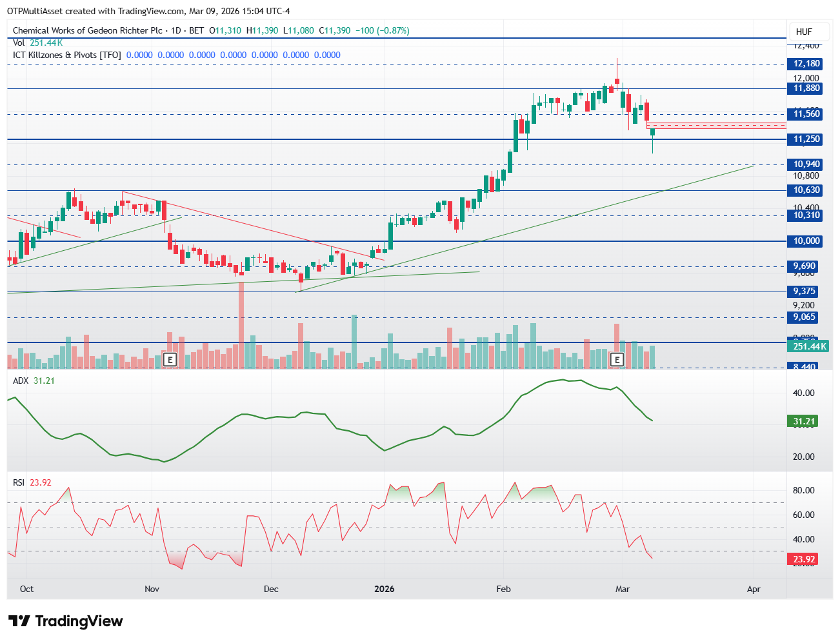
Task: Click the 11,560 price level label
Action: pos(806,114)
